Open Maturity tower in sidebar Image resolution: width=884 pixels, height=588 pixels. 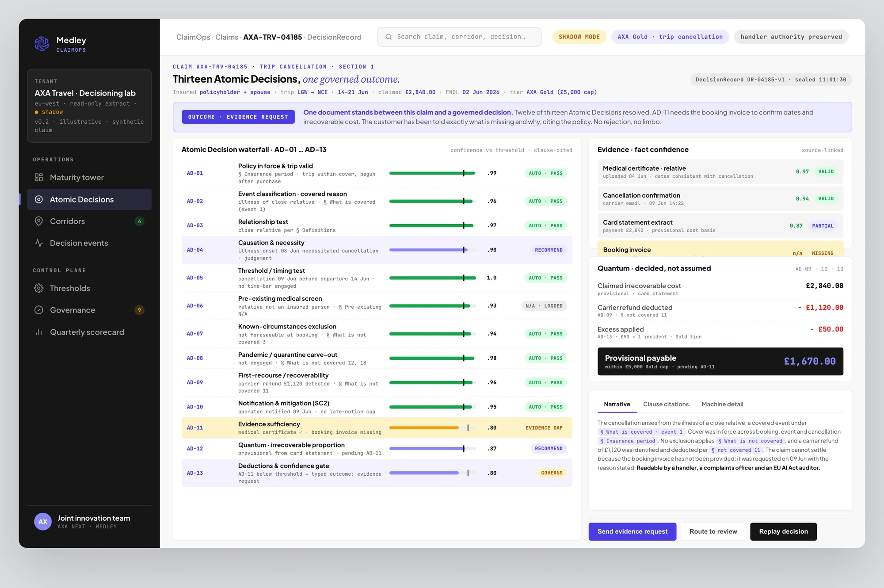[x=89, y=177]
